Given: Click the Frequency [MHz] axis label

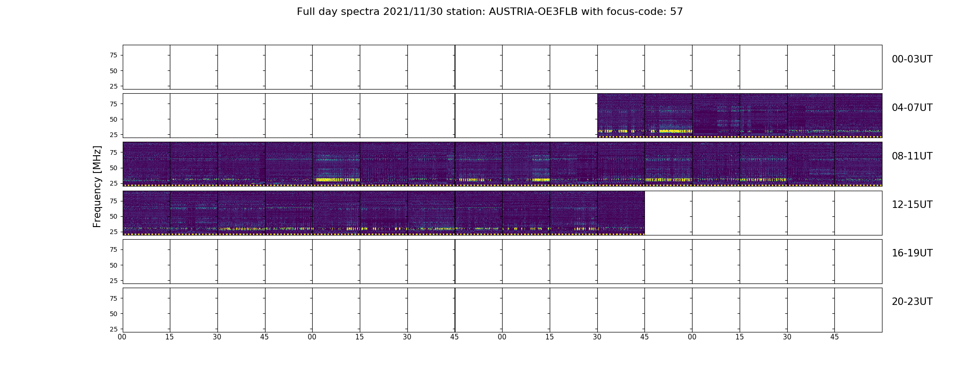Looking at the screenshot, I should point(97,186).
